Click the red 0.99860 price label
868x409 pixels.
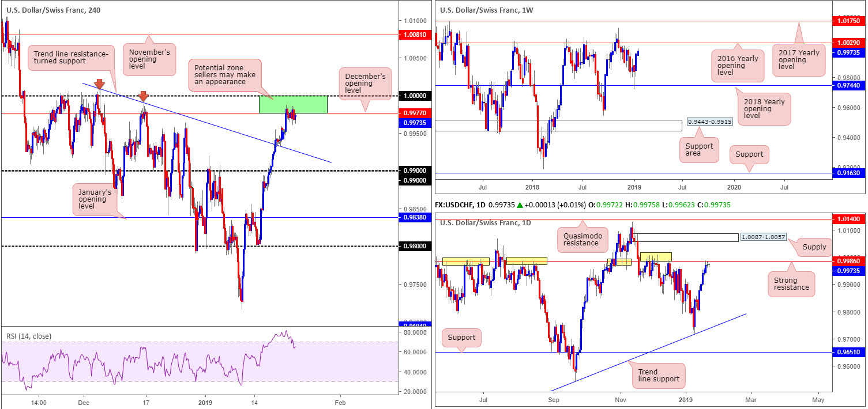coord(848,261)
